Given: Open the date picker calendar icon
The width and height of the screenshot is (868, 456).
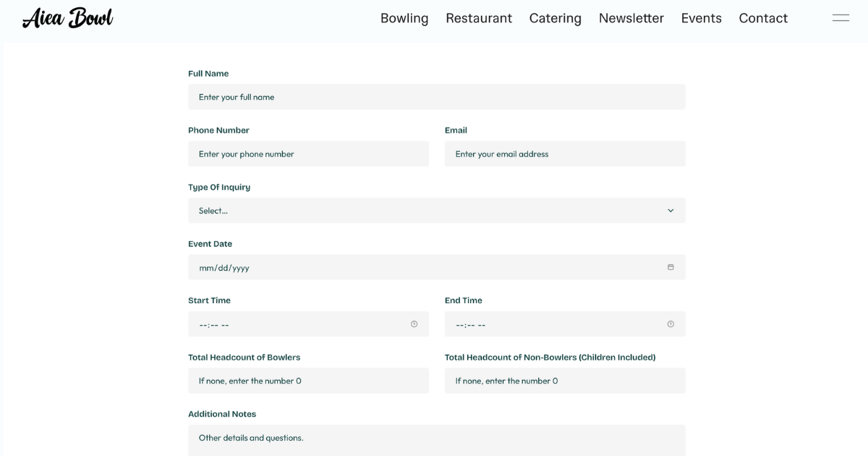Looking at the screenshot, I should 671,267.
